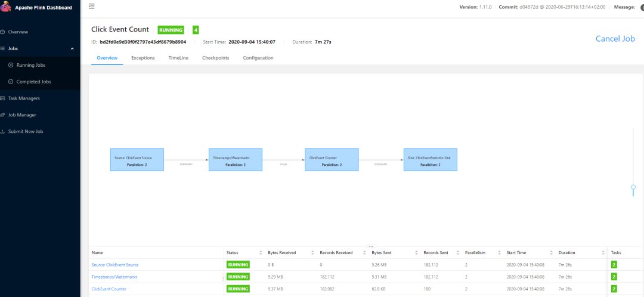Image resolution: width=644 pixels, height=297 pixels.
Task: Click the panel resize handle above table
Action: pos(370,246)
